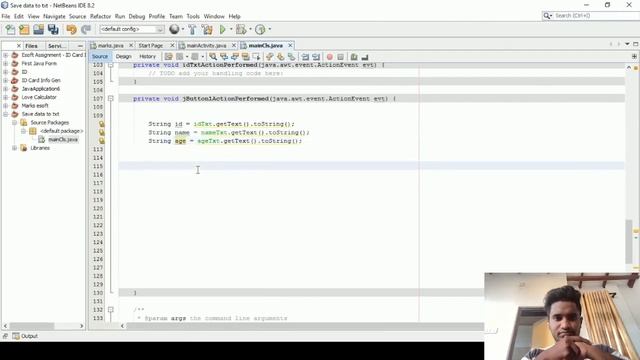Open the Debug Project dropdown arrow
640x360 pixels.
coord(250,29)
